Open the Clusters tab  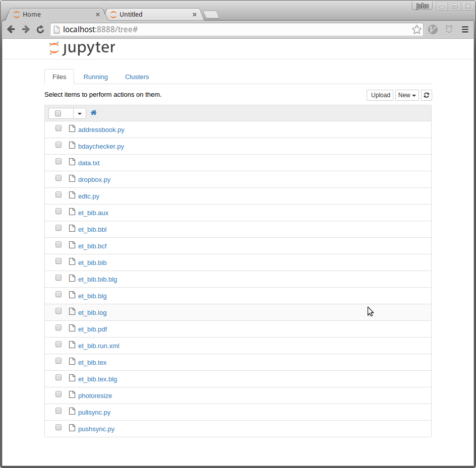pyautogui.click(x=137, y=77)
